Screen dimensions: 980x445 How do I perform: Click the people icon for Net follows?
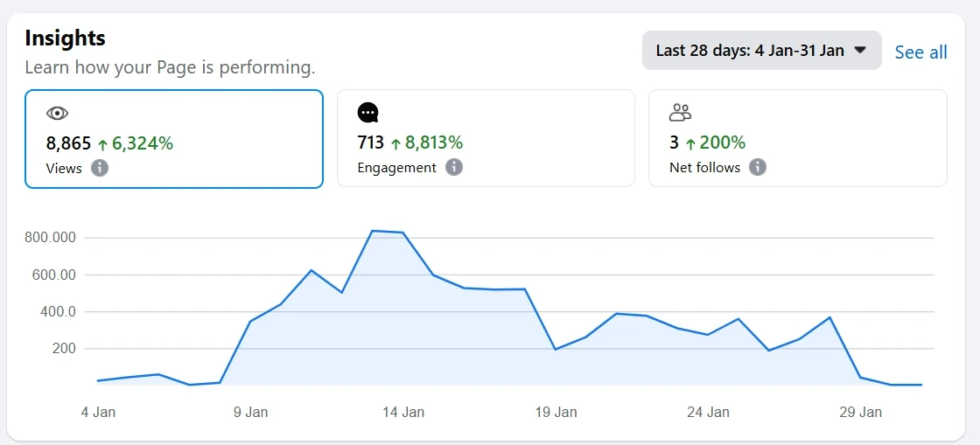pyautogui.click(x=680, y=112)
